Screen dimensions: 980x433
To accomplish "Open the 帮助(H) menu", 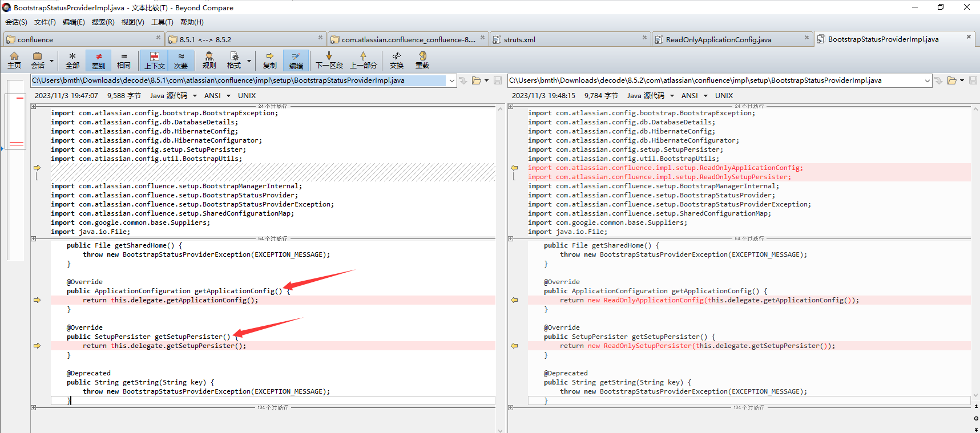I will pyautogui.click(x=192, y=22).
